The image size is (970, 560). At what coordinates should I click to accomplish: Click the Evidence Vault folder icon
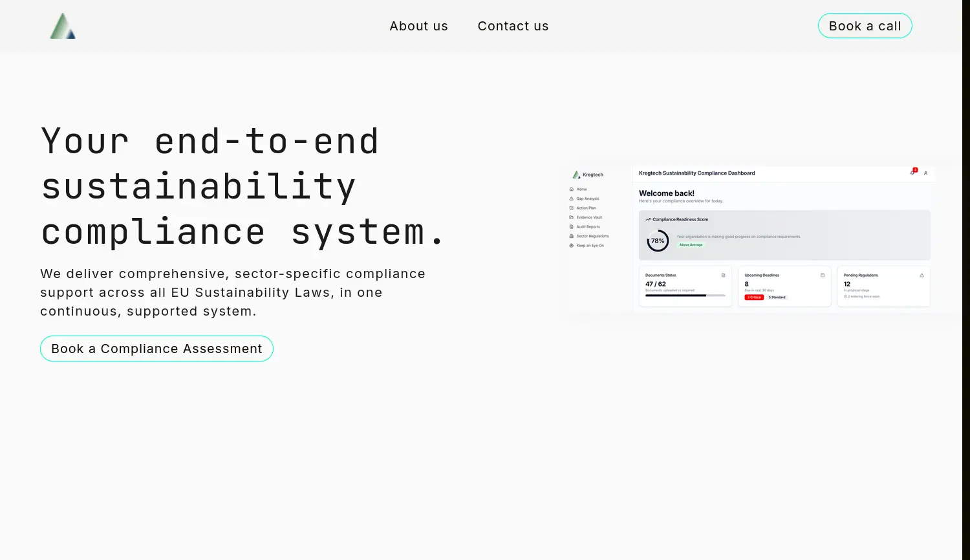[x=572, y=217]
